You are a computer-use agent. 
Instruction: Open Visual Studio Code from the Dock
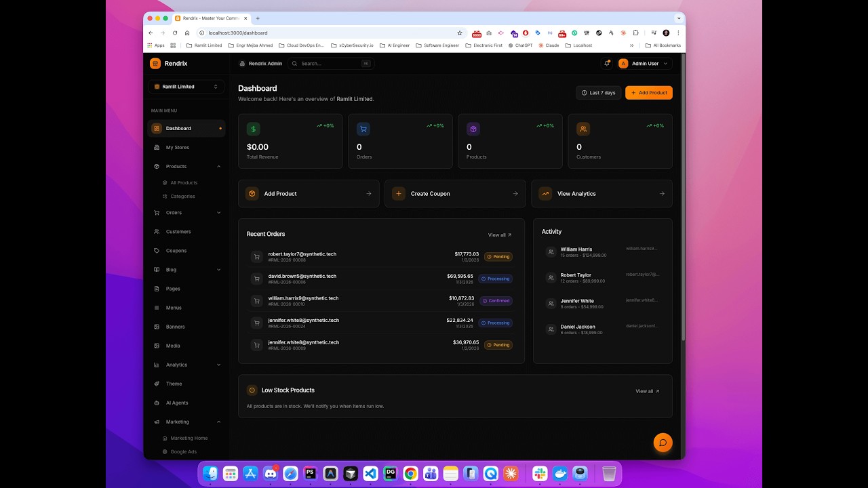pyautogui.click(x=370, y=474)
